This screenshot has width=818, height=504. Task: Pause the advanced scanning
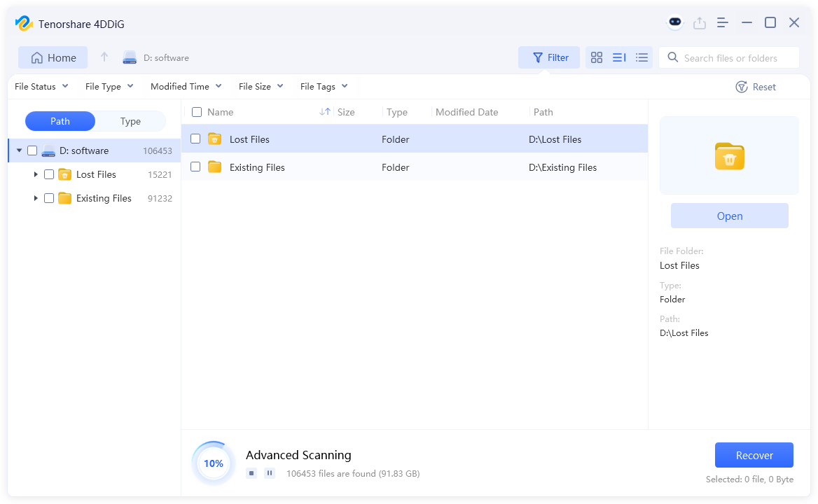point(270,473)
